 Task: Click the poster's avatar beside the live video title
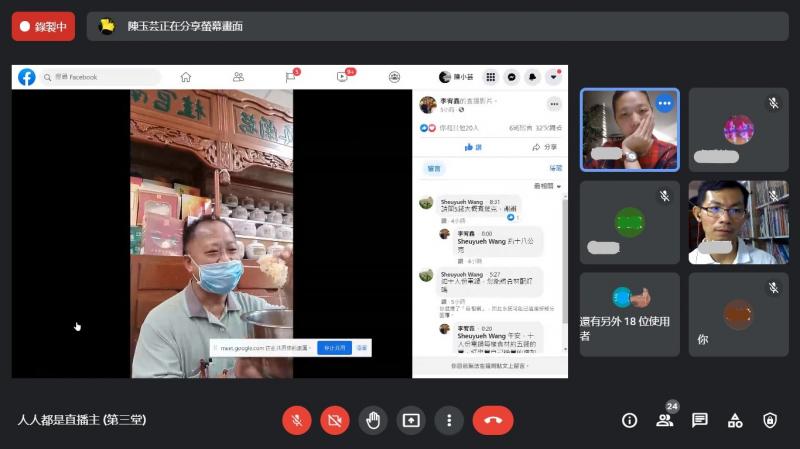point(428,105)
